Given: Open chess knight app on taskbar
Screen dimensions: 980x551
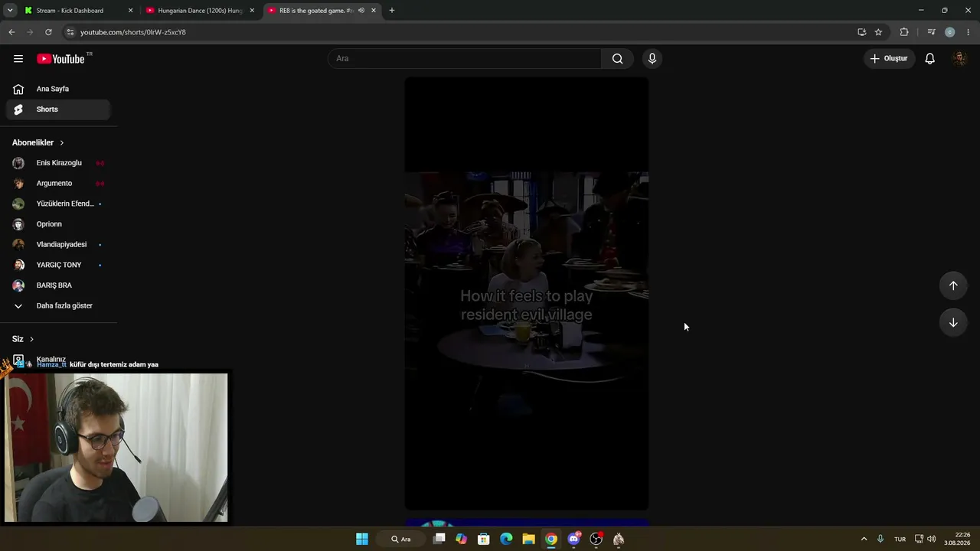Looking at the screenshot, I should (x=619, y=539).
